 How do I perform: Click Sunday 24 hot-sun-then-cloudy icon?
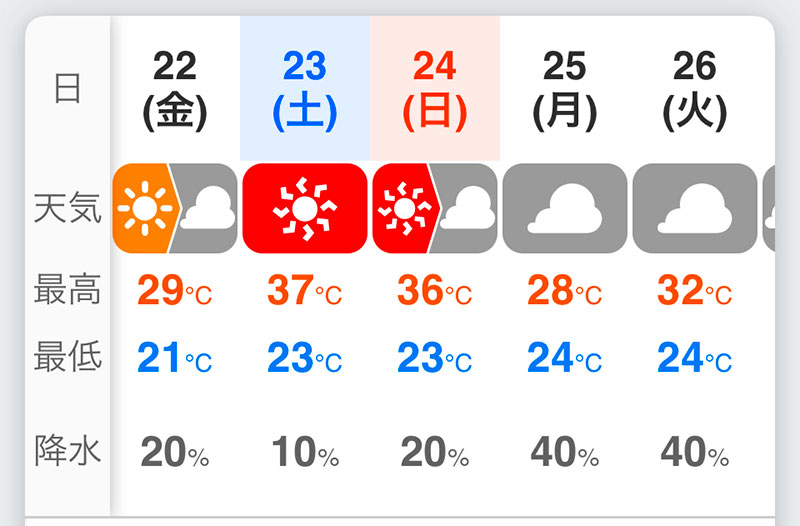tap(435, 208)
